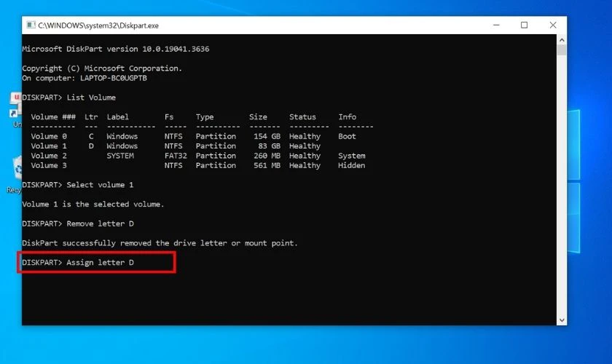Click the 'Ltr' column header
This screenshot has height=364, width=612.
click(x=91, y=117)
